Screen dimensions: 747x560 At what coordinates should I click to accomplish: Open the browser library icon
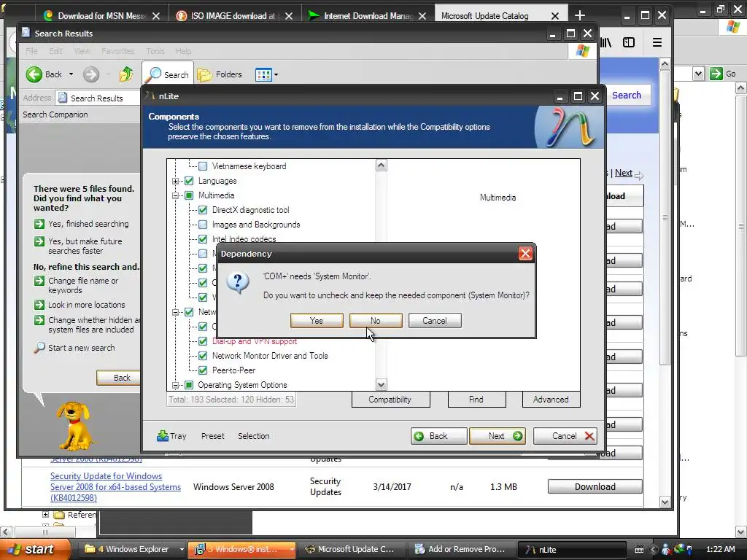606,42
